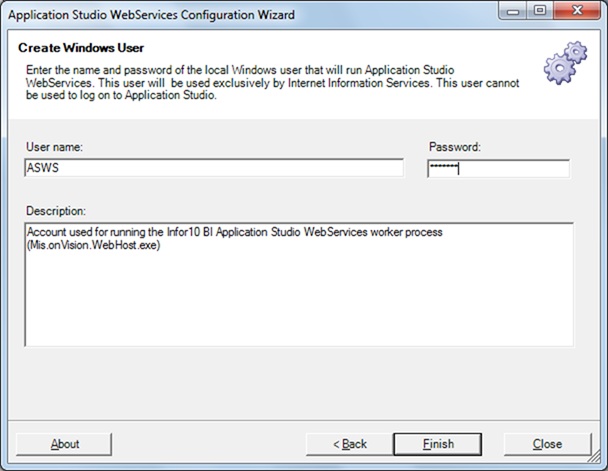Click the masked password dots
The width and height of the screenshot is (608, 471).
(x=443, y=168)
